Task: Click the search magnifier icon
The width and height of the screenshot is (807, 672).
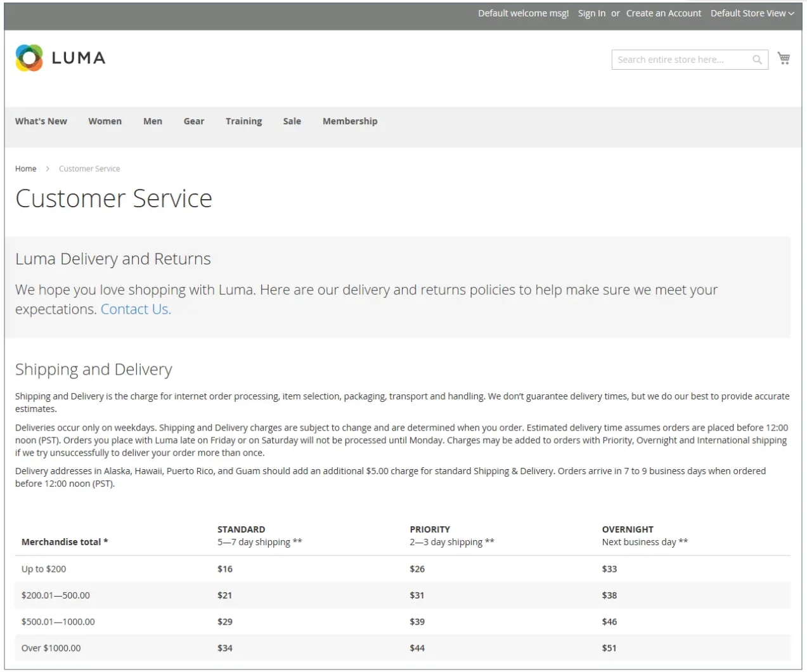Action: pyautogui.click(x=757, y=60)
